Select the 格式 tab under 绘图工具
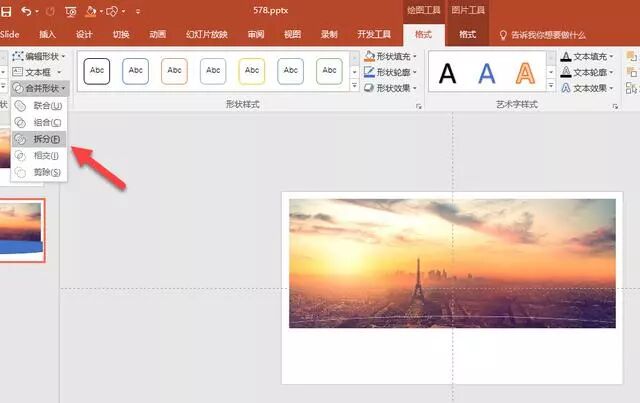This screenshot has width=640, height=403. 423,34
